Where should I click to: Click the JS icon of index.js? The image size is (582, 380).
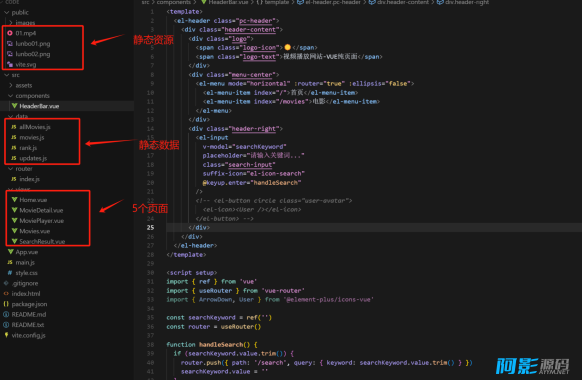(14, 179)
